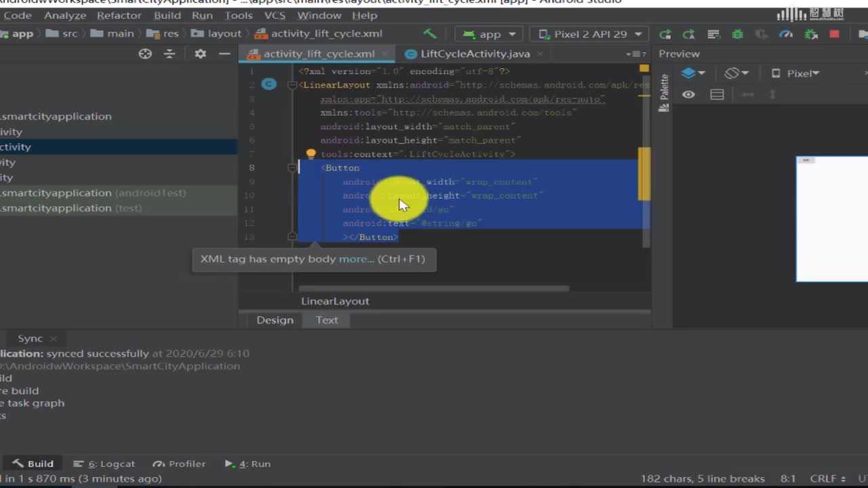Viewport: 868px width, 488px height.
Task: Open the Window menu
Action: coord(319,15)
